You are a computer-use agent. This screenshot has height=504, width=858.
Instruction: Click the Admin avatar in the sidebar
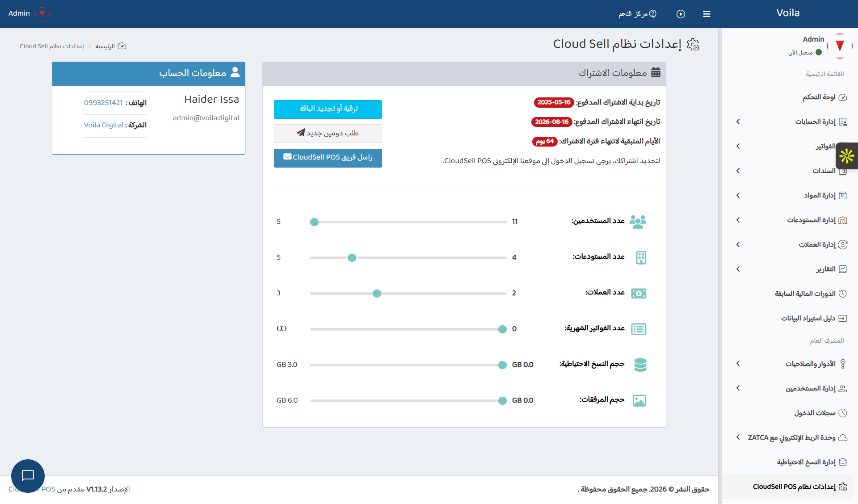pos(840,46)
